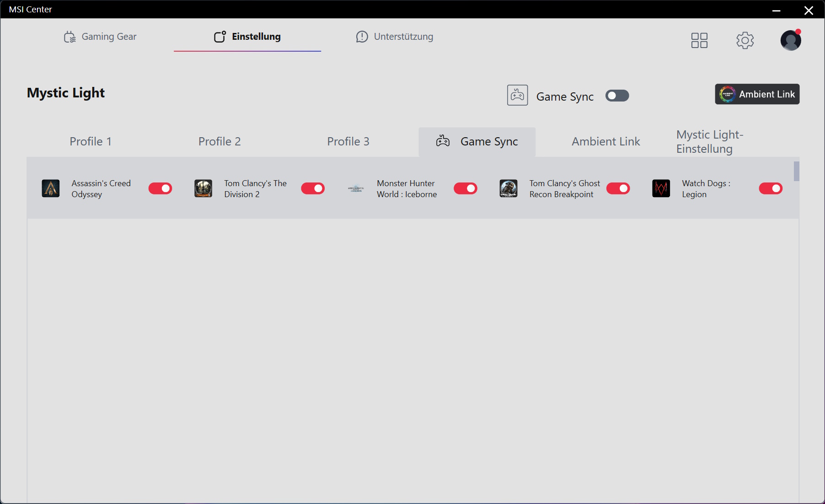Click the Assassin's Creed Odyssey game icon
Screen dimensions: 825x504
(51, 188)
